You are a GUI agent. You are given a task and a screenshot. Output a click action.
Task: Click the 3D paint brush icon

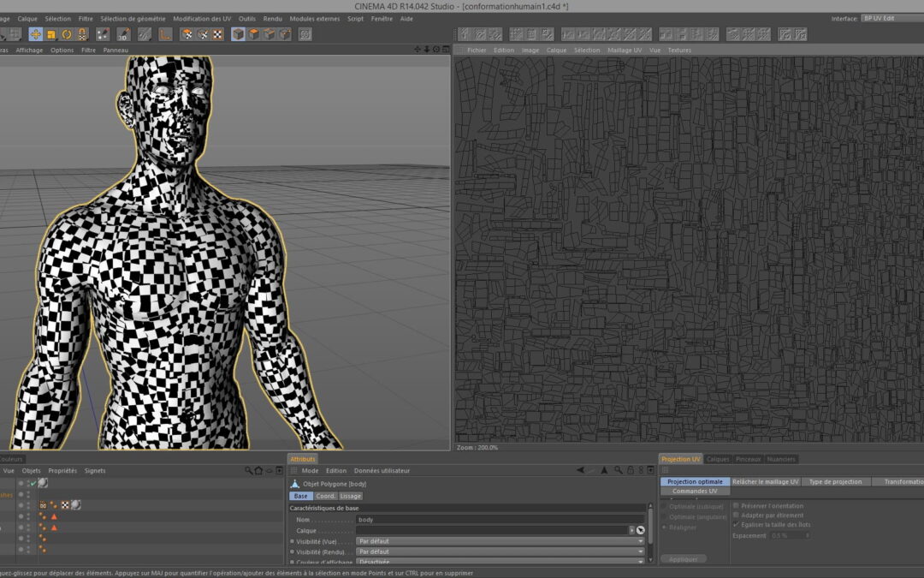[x=123, y=34]
